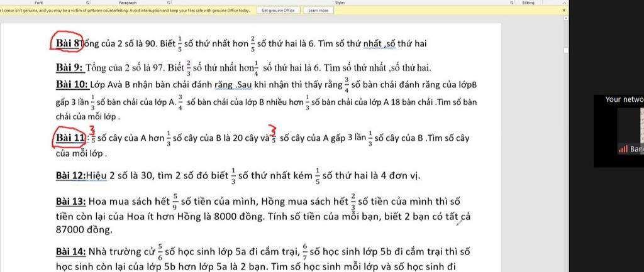Image resolution: width=644 pixels, height=272 pixels.
Task: Click the vertical scrollbar thumb
Action: click(566, 50)
